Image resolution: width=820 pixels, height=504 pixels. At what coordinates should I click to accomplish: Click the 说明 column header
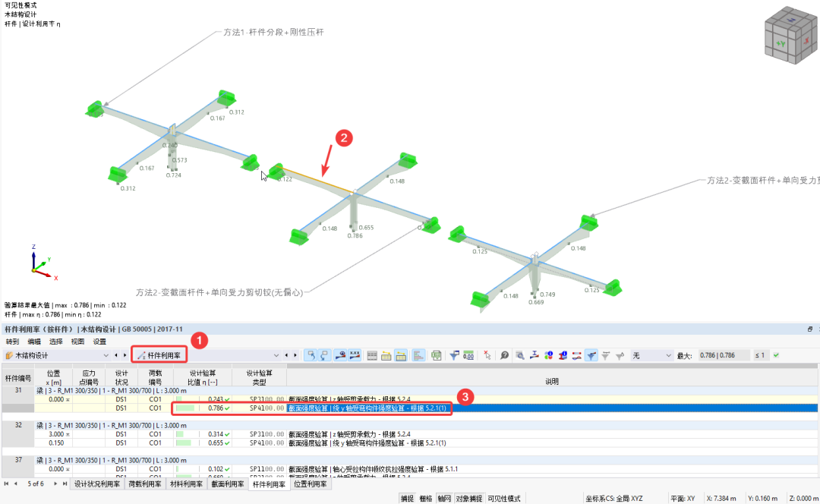tap(552, 382)
